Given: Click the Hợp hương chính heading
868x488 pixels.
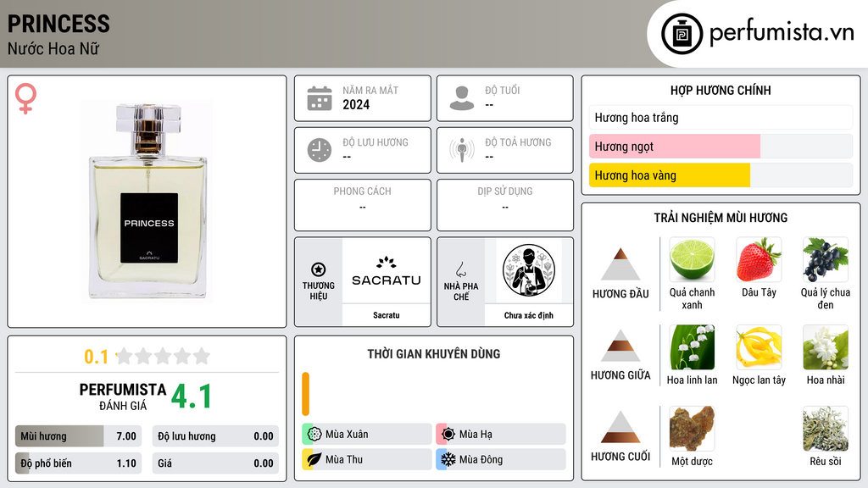Looking at the screenshot, I should 721,90.
